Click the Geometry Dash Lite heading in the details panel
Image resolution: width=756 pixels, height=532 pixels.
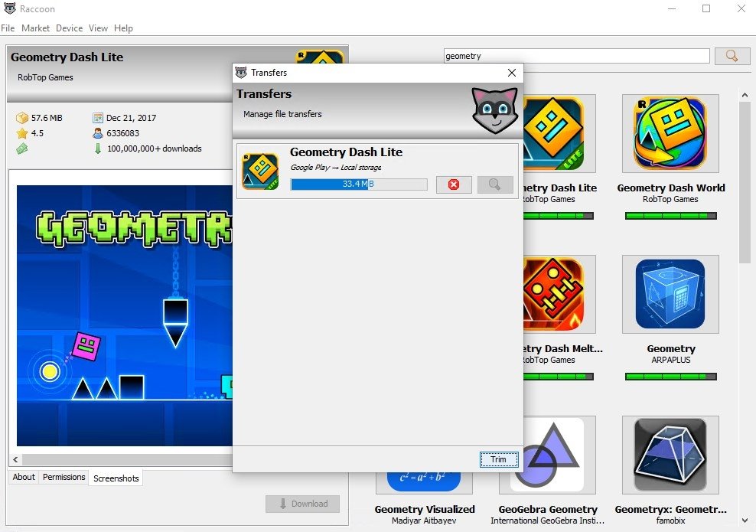pos(67,57)
